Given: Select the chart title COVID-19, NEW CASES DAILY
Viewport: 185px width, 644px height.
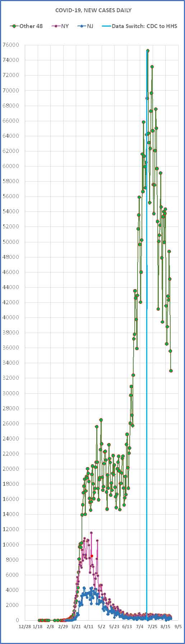Looking at the screenshot, I should (x=93, y=10).
